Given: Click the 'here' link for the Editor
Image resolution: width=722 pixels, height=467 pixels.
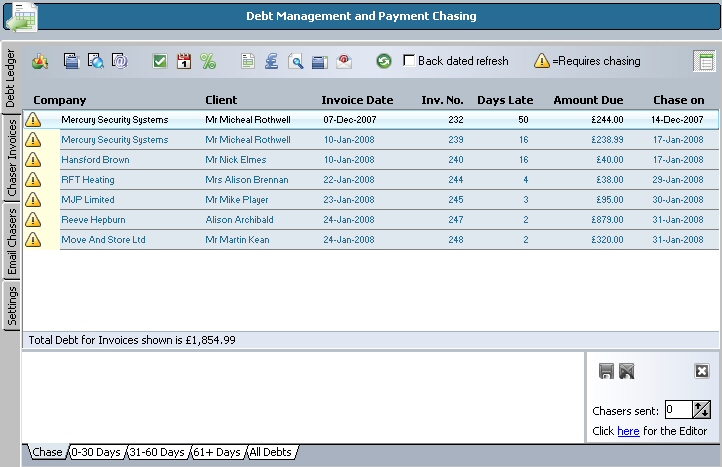Looking at the screenshot, I should pyautogui.click(x=628, y=431).
